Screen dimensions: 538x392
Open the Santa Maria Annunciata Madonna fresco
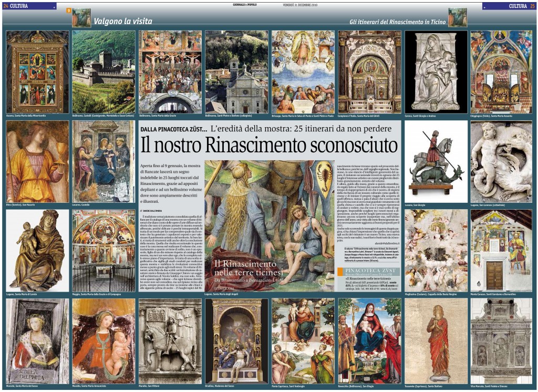(104, 341)
